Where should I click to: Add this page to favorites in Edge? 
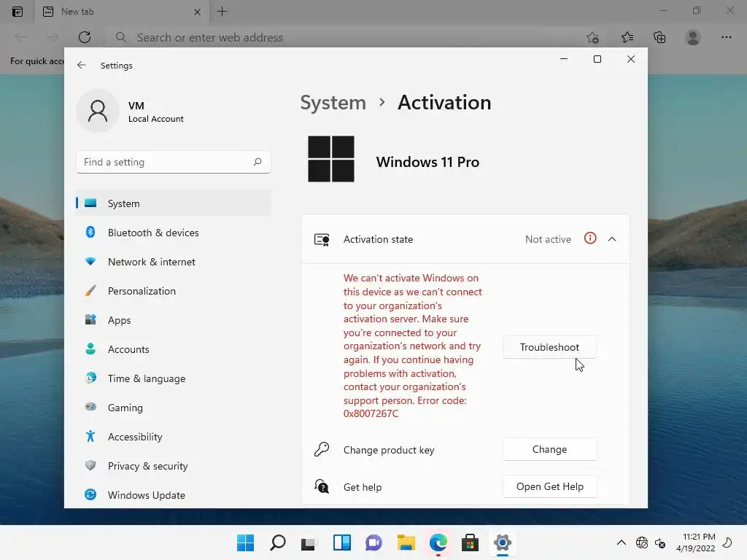[592, 38]
